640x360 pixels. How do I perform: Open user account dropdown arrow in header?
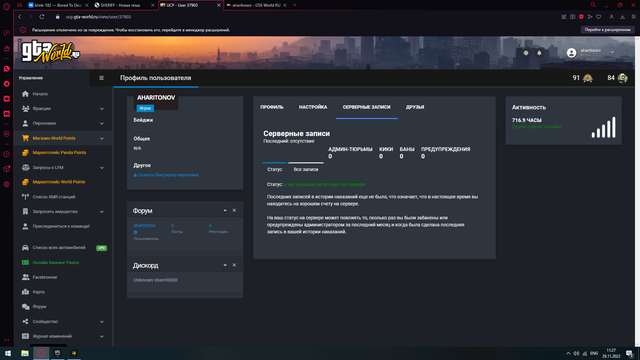coord(612,52)
